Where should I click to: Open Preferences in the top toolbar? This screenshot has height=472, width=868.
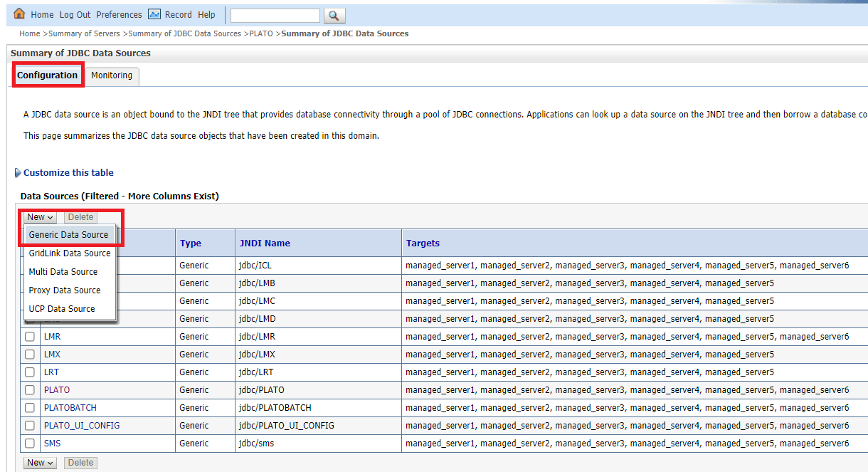click(x=119, y=15)
